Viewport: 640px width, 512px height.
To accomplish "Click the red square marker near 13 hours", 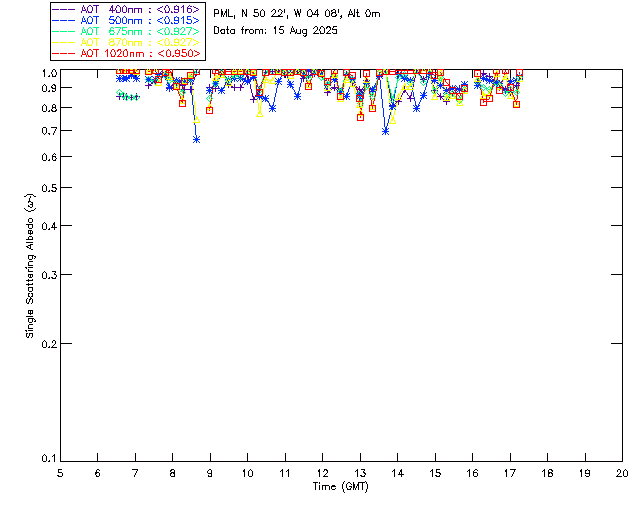I will pos(360,117).
